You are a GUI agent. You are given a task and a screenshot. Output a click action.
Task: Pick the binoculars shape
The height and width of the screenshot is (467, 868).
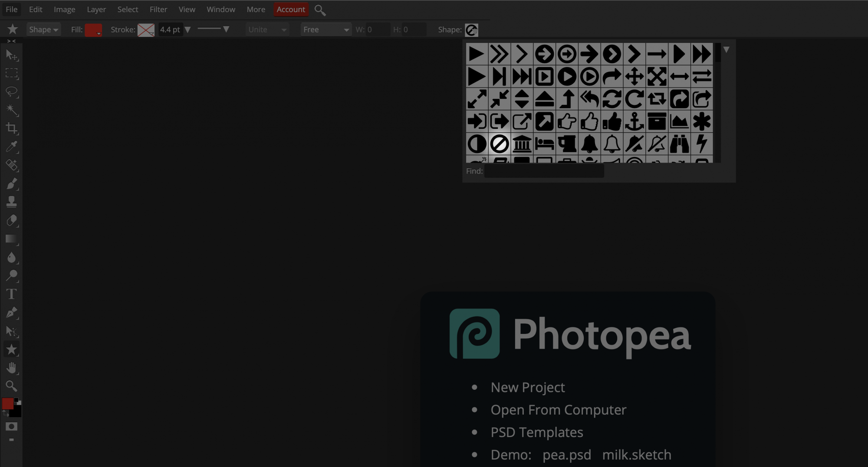click(x=679, y=144)
